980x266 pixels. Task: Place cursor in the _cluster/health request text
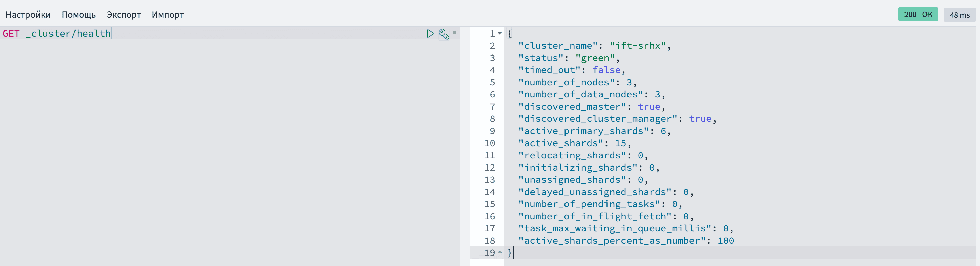(x=68, y=34)
